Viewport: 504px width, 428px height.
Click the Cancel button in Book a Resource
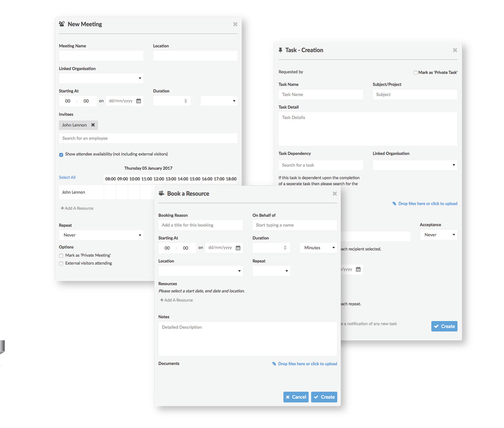pos(296,397)
